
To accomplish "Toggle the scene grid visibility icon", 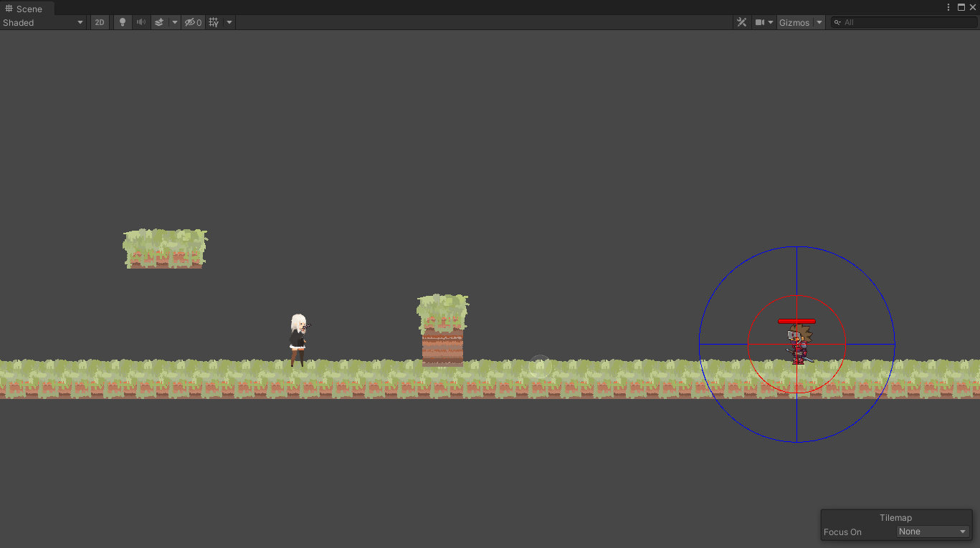I will pos(214,22).
